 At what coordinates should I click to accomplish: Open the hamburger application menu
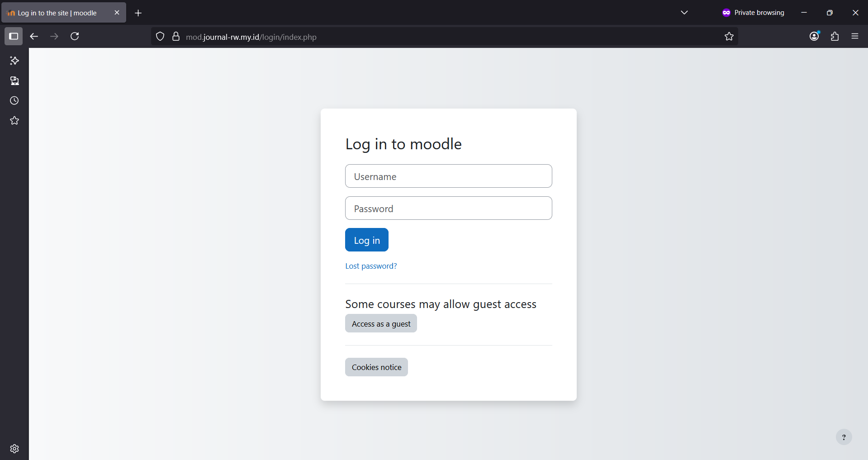tap(854, 36)
